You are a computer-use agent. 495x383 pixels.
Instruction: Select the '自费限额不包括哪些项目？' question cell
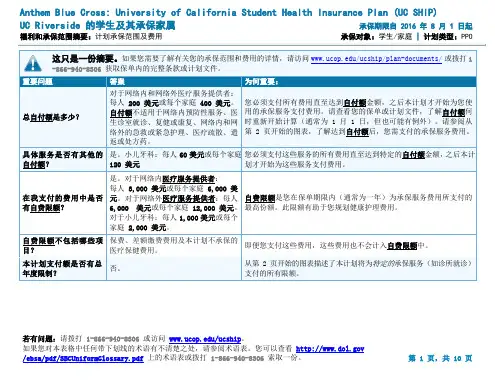coord(63,245)
